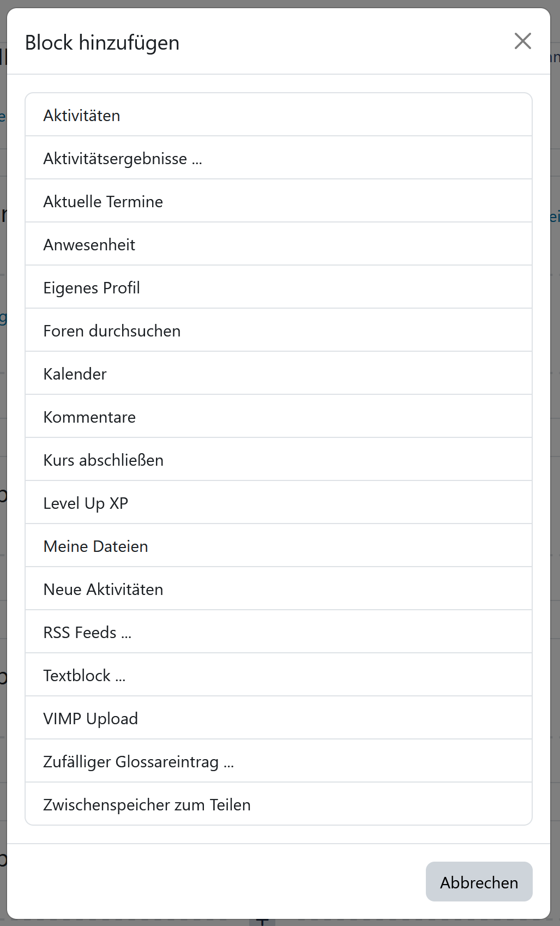560x926 pixels.
Task: Add the Aktuelle Termine block
Action: [103, 202]
